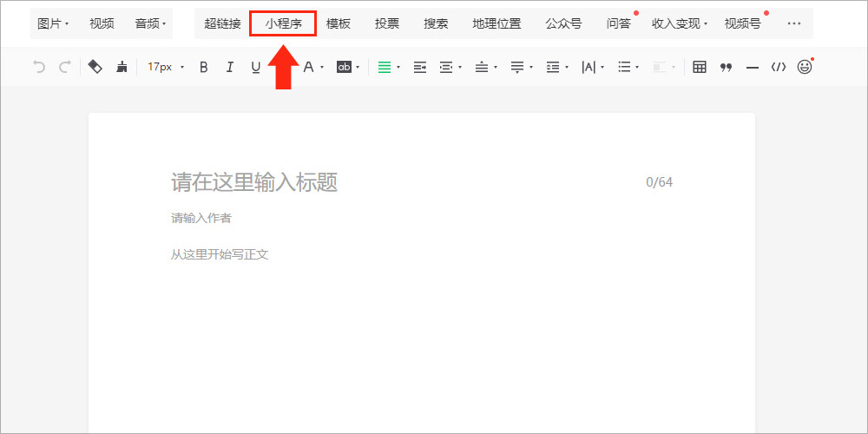The height and width of the screenshot is (434, 868).
Task: Open the font color A picker
Action: coord(312,67)
